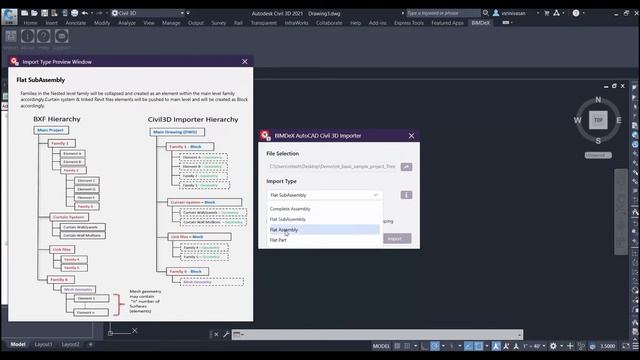The image size is (640, 360).
Task: Open the Civil 3D application menu logo
Action: point(9,16)
